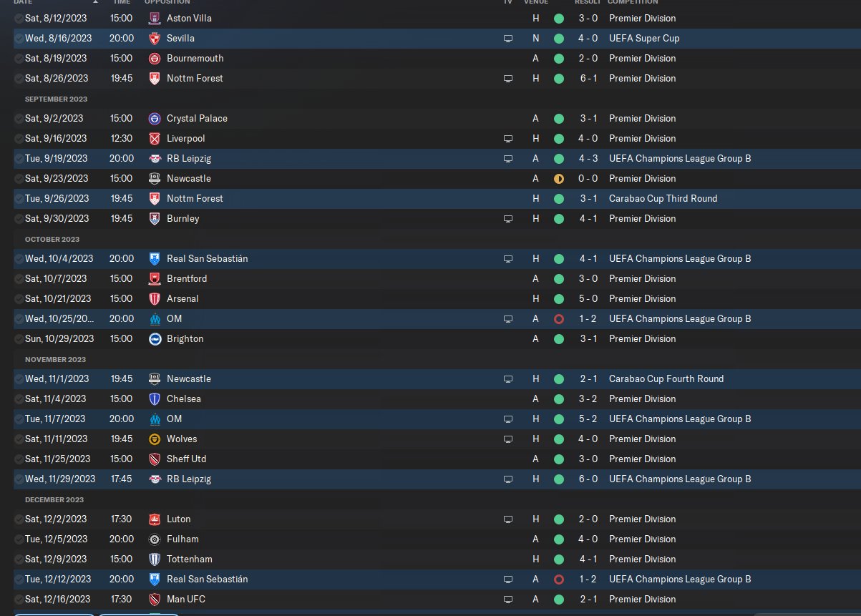Image resolution: width=861 pixels, height=616 pixels.
Task: Click the Sevilla club crest icon
Action: (155, 38)
